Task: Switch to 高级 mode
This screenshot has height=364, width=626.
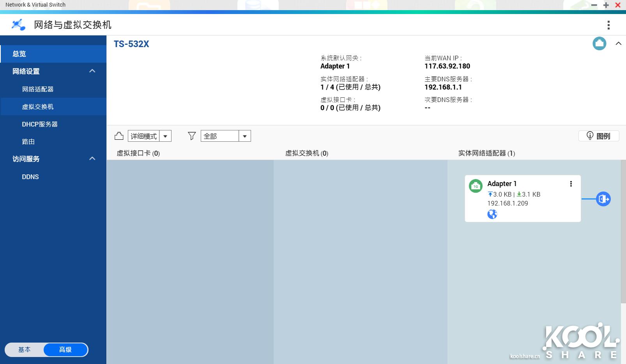Action: [65, 350]
